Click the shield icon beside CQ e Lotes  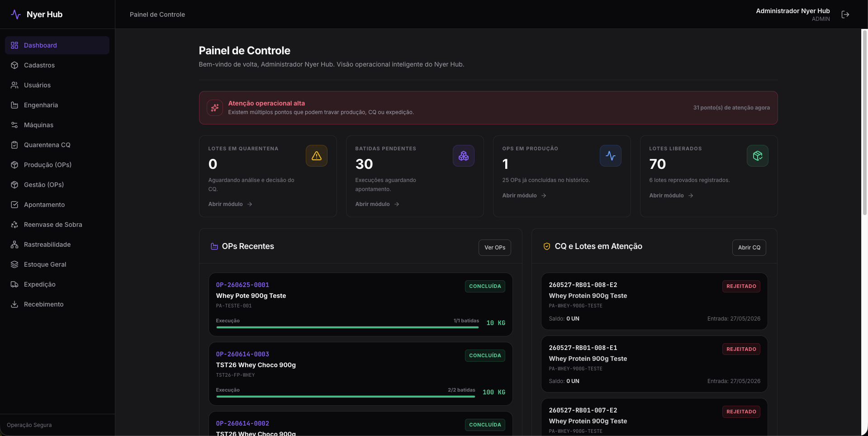click(547, 246)
